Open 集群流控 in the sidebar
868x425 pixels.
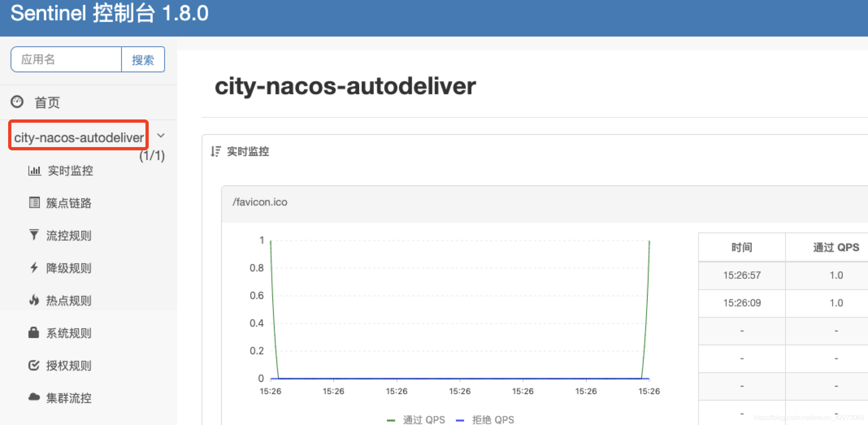pos(69,398)
